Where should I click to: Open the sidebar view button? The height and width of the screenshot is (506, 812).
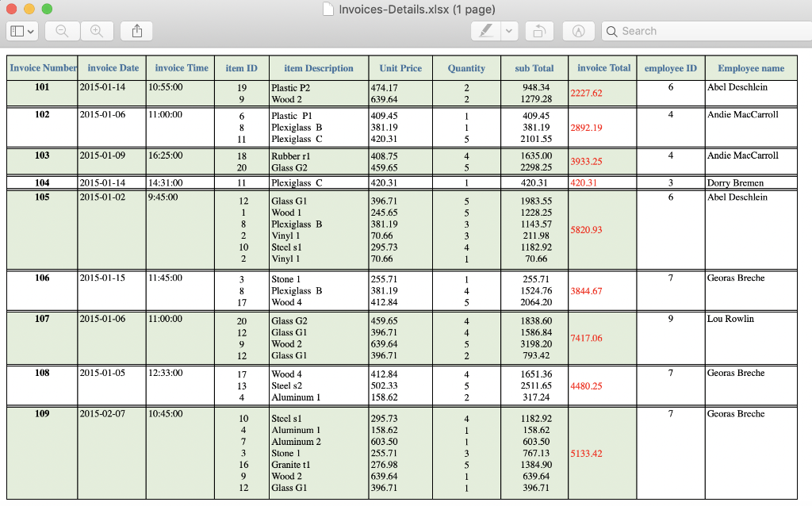click(18, 31)
